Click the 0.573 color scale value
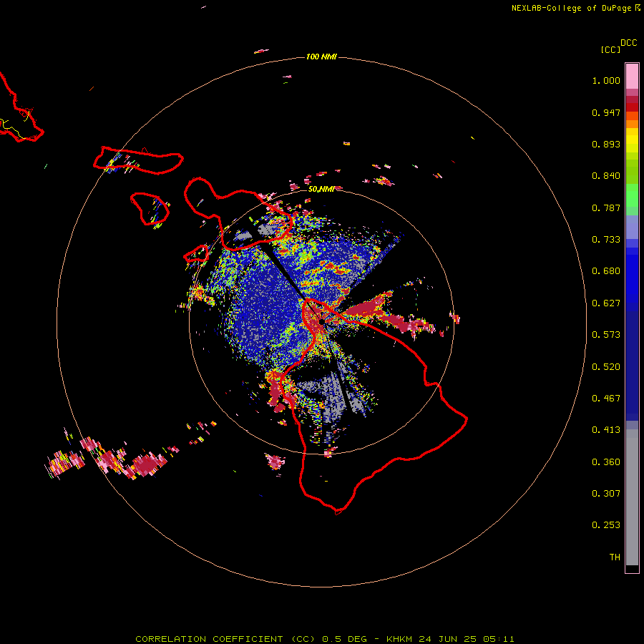The image size is (644, 644). [606, 335]
